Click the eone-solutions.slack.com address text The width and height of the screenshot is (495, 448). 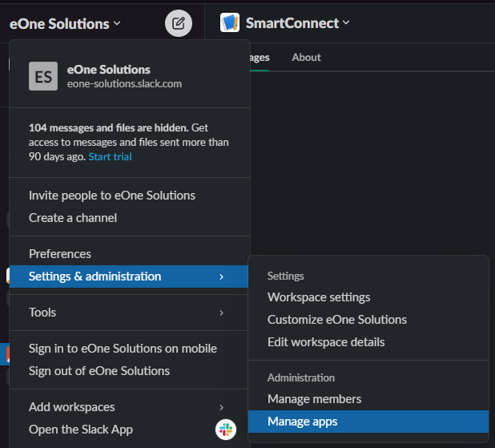(124, 84)
